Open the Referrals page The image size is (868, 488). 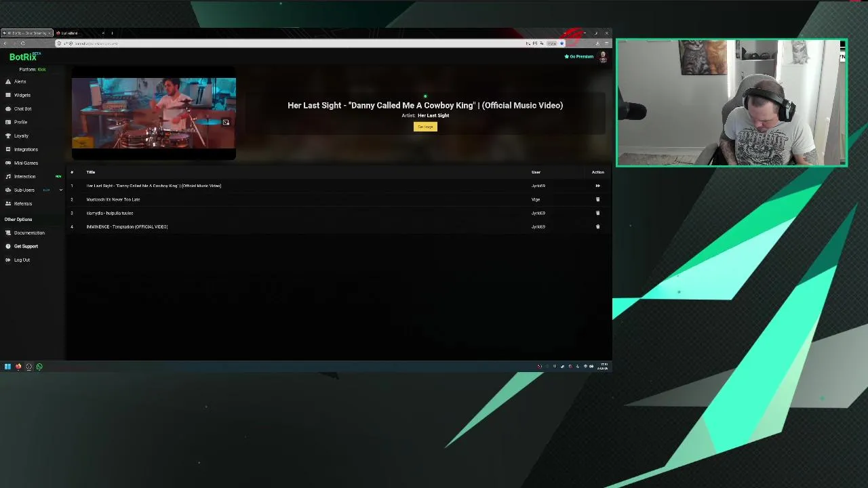pyautogui.click(x=22, y=203)
